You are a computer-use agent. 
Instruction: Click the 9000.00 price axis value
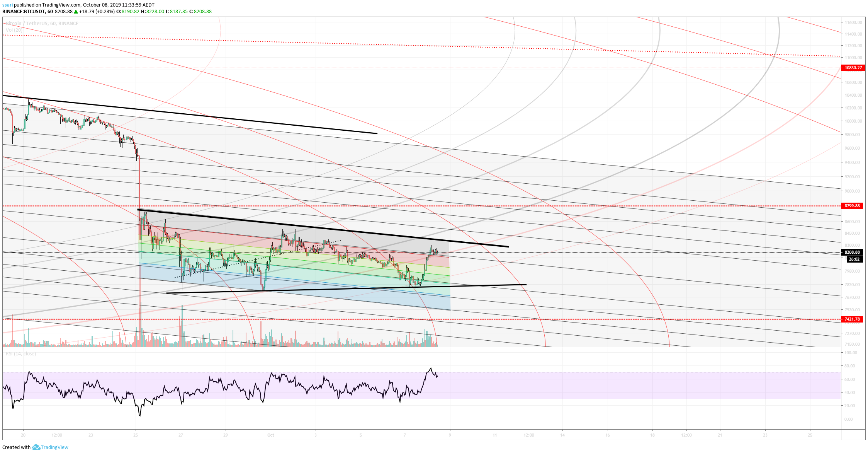pos(852,191)
